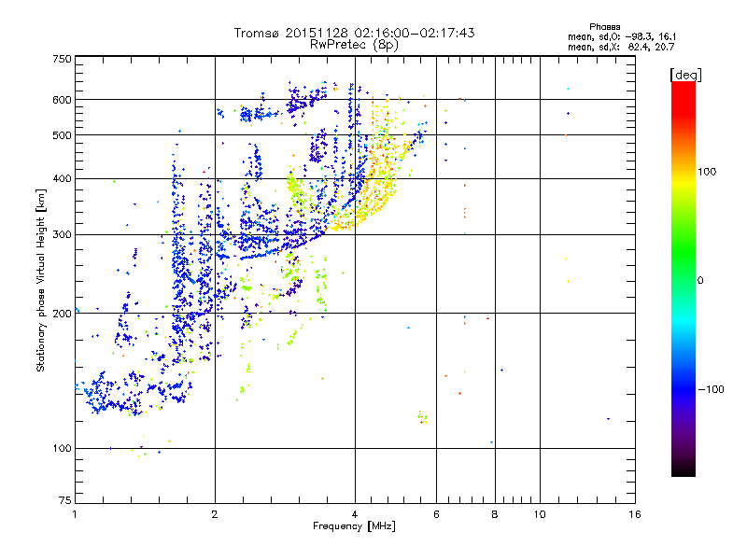Click the 'Phases' header text

604,27
